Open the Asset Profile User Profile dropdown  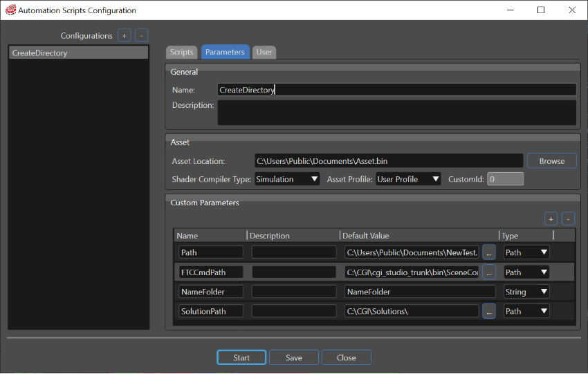click(408, 179)
